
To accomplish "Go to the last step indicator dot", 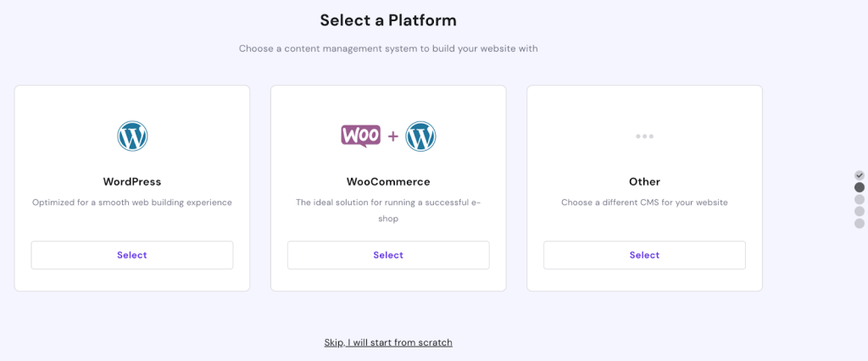I will (860, 223).
